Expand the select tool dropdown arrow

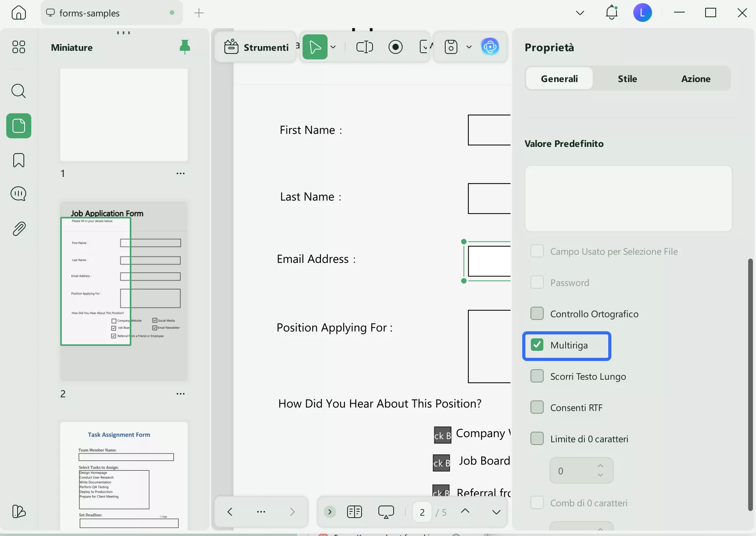[x=333, y=47]
